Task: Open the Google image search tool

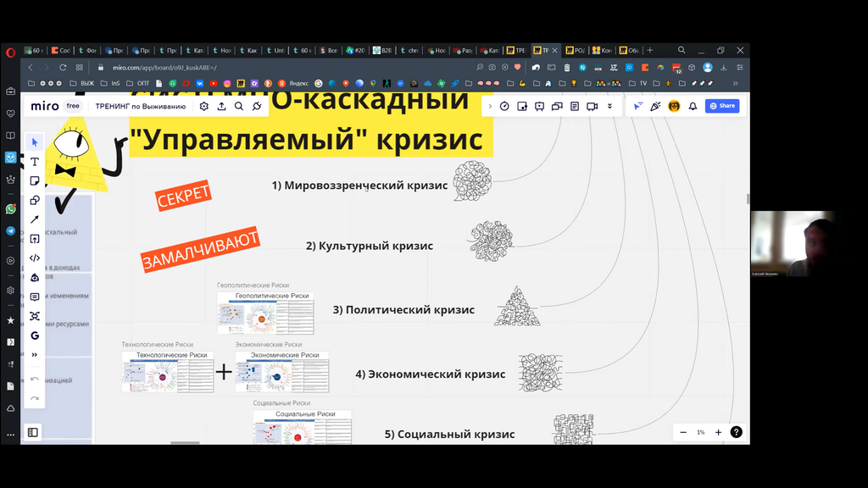Action: coord(34,335)
